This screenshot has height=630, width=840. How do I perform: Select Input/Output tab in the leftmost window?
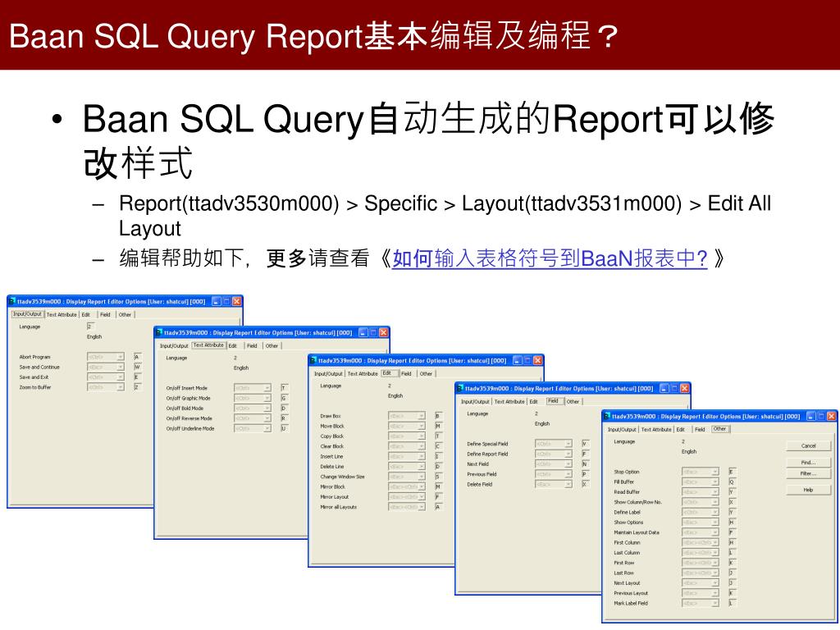coord(27,314)
